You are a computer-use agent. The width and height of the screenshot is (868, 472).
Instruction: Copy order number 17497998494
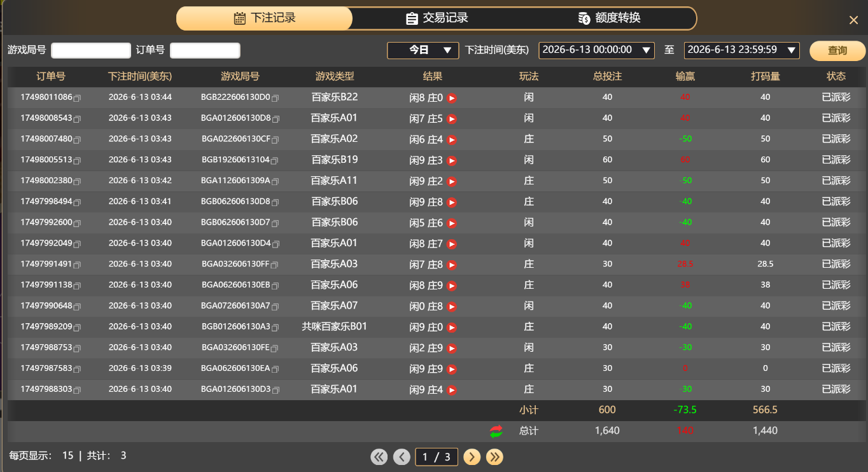pos(77,203)
